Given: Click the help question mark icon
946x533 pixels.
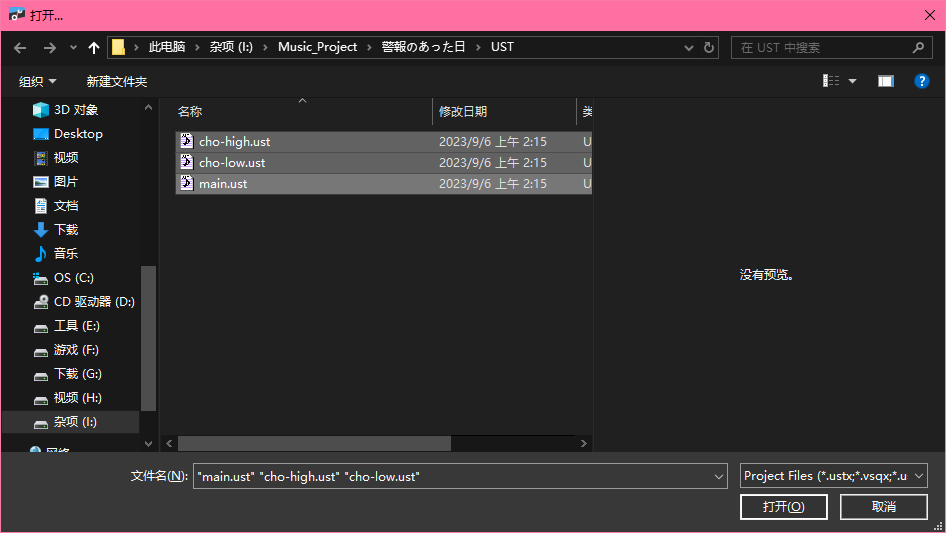Looking at the screenshot, I should click(922, 81).
